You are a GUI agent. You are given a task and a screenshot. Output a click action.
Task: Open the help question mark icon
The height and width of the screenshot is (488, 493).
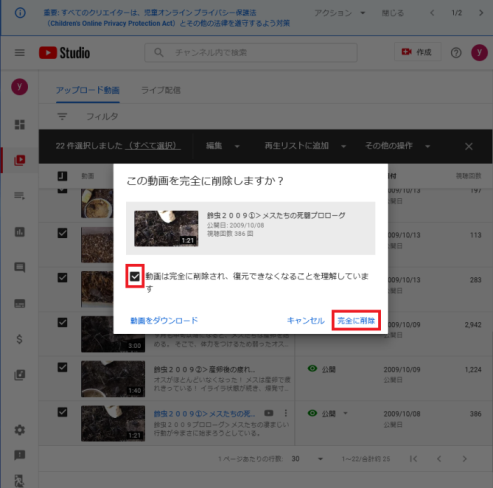(x=456, y=53)
